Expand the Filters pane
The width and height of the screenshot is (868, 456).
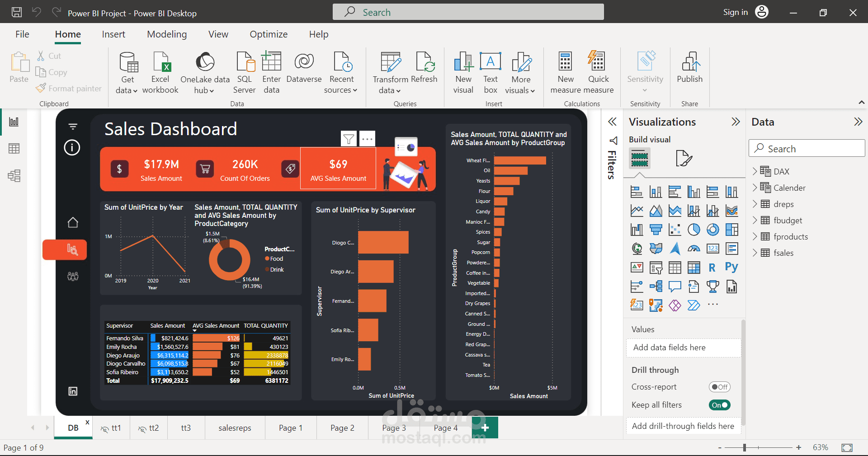(x=612, y=122)
